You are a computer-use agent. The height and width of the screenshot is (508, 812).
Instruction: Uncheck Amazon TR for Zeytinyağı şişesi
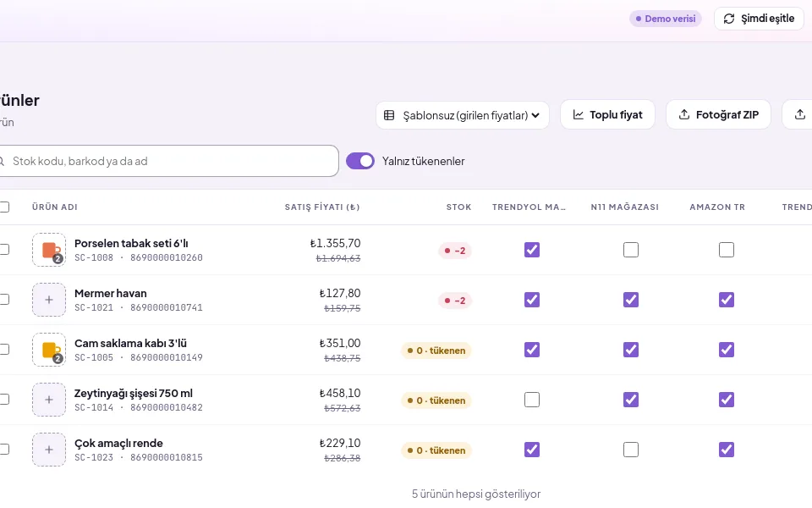(x=727, y=400)
